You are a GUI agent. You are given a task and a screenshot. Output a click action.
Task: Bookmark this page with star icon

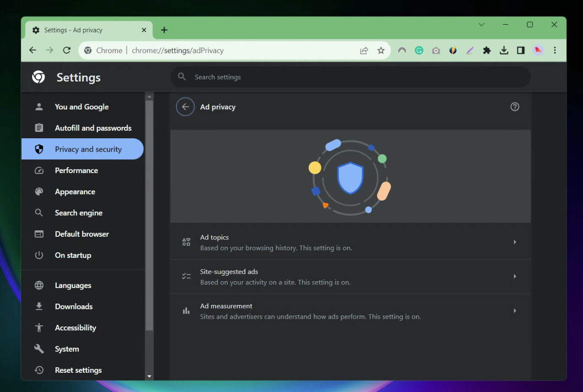coord(381,50)
